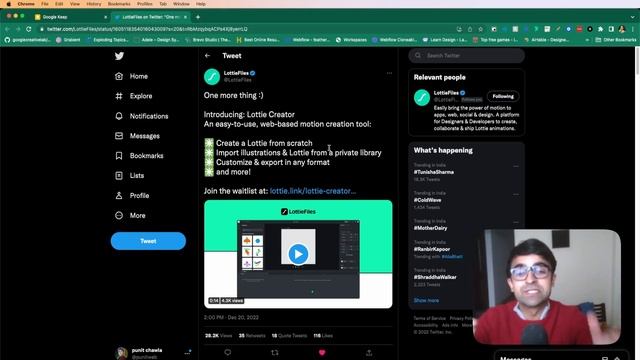Viewport: 640px width, 360px height.
Task: Click the Chrome back arrow
Action: (x=7, y=29)
